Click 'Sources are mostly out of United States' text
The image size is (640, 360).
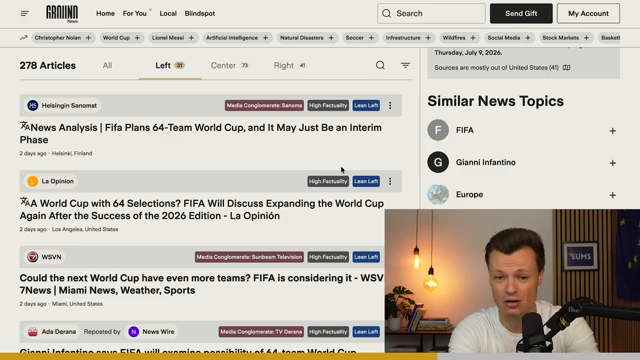point(496,67)
